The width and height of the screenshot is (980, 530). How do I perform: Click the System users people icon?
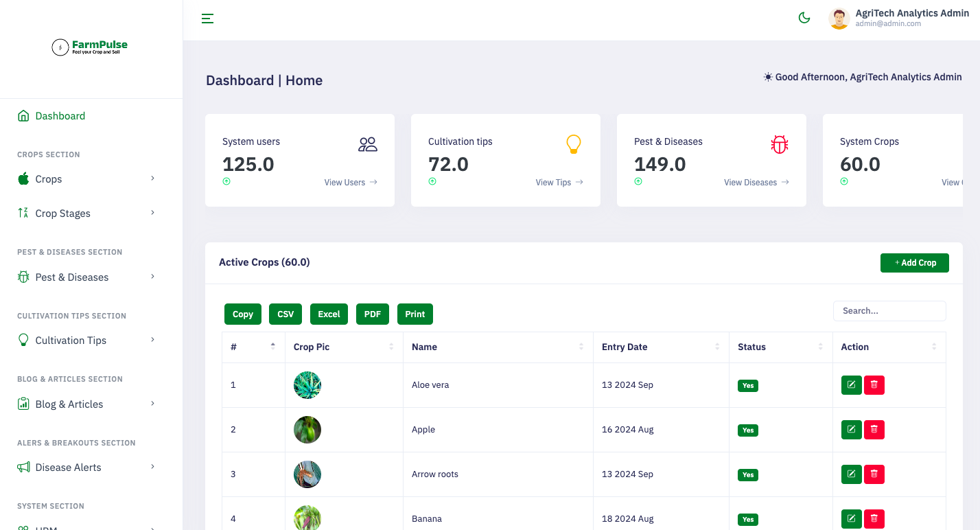click(368, 144)
